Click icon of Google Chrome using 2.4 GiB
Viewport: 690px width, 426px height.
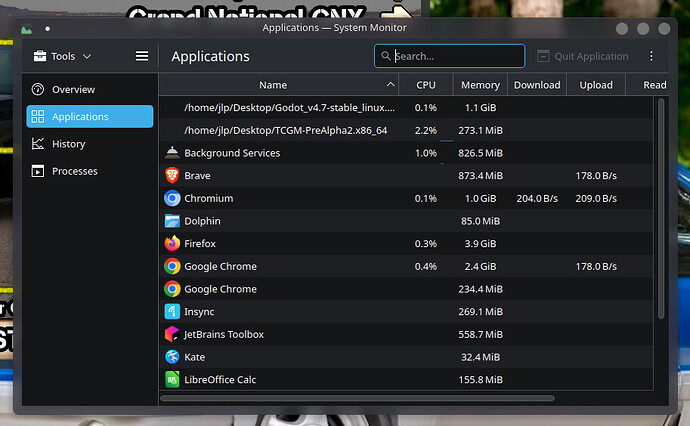pyautogui.click(x=172, y=266)
